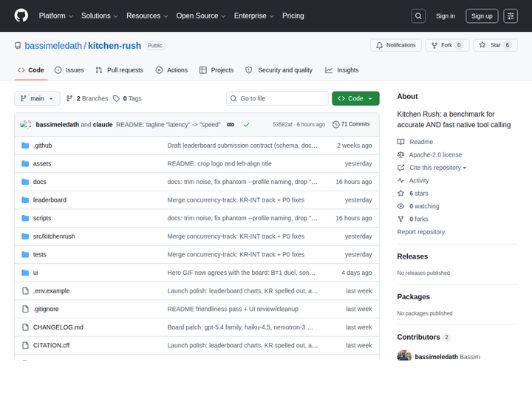Viewport: 532px width, 399px height.
Task: Click the .github folder icon
Action: [25, 146]
